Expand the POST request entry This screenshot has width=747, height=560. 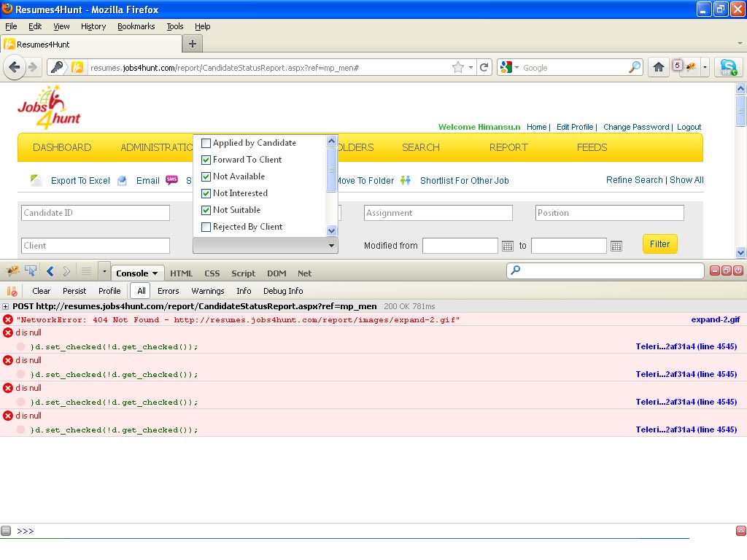5,307
